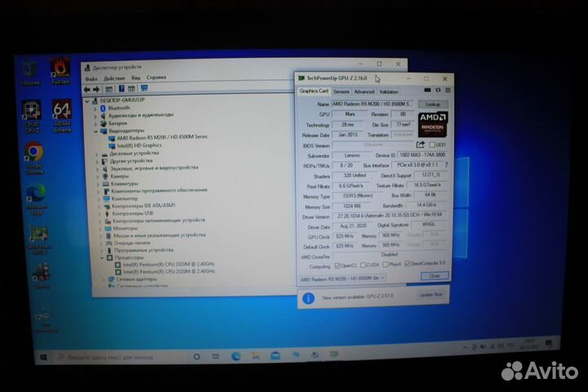
Task: Open TechPowerUp GPU-Z desktop shortcut
Action: tap(39, 240)
